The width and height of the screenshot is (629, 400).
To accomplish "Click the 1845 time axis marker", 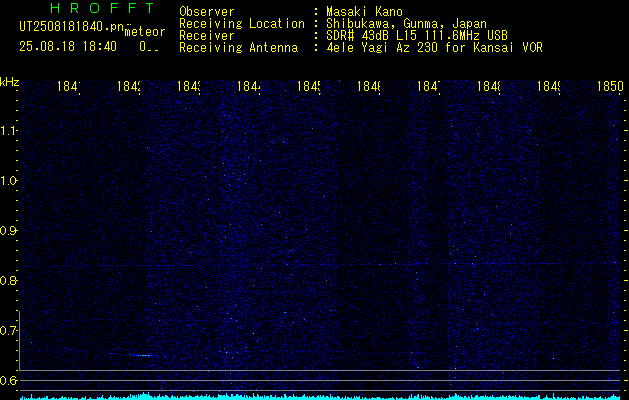I will 308,86.
